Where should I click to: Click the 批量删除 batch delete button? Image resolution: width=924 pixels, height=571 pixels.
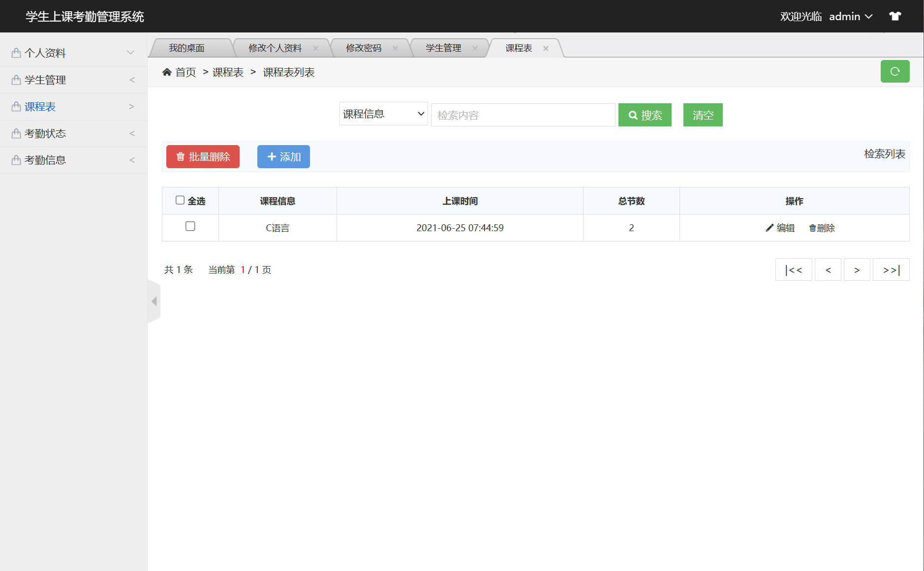click(x=203, y=156)
